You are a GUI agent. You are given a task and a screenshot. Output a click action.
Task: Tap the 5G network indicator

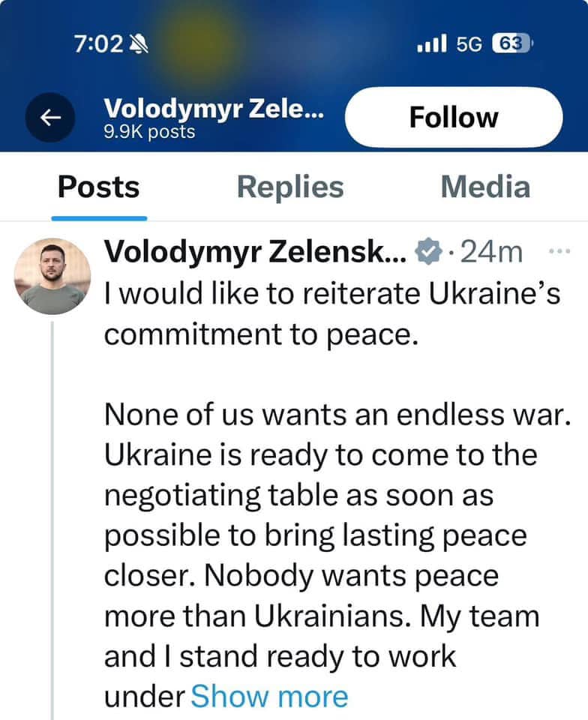[x=469, y=44]
